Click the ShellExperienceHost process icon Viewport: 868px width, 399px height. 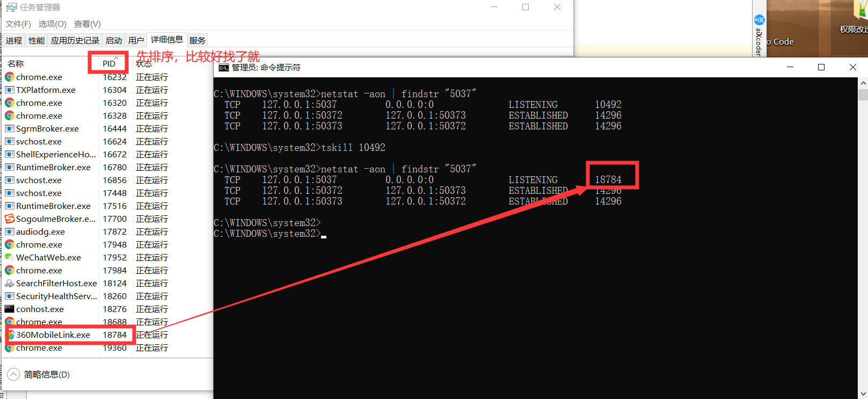10,154
